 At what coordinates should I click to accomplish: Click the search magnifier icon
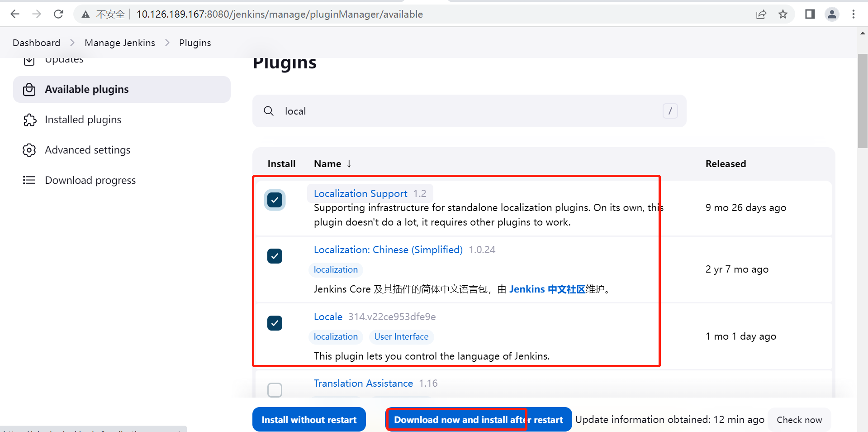point(269,111)
